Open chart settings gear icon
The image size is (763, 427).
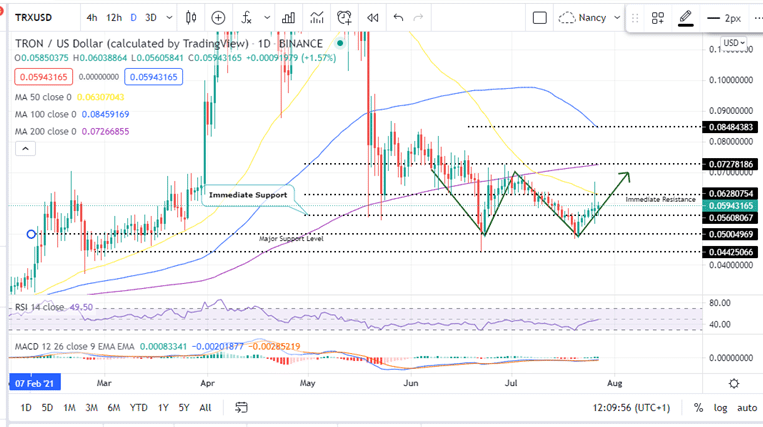click(734, 384)
